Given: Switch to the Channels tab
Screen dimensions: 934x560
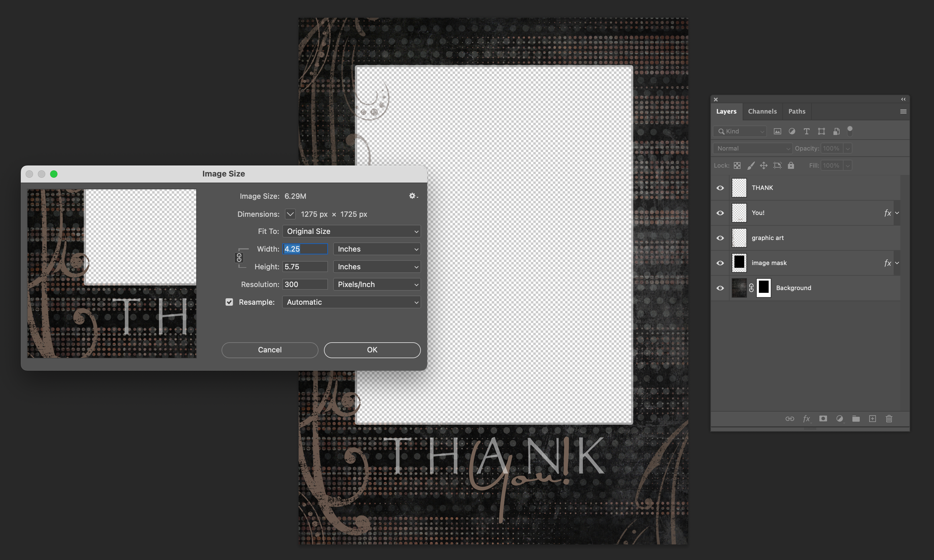Looking at the screenshot, I should tap(762, 111).
